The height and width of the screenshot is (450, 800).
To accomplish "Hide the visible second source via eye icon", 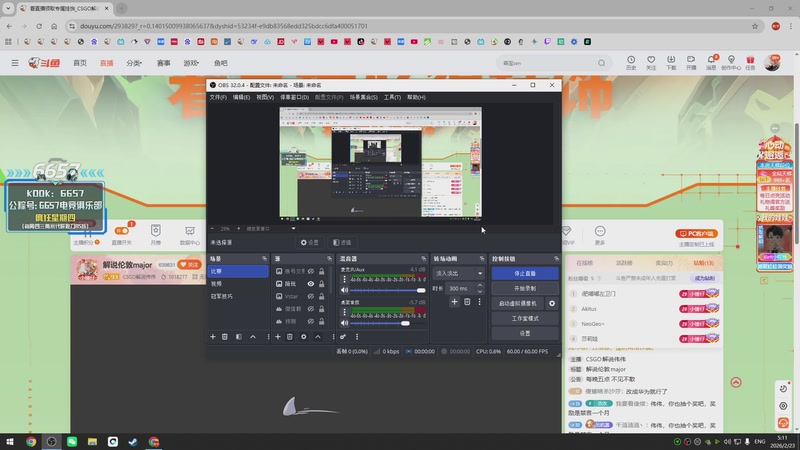I will pos(311,284).
